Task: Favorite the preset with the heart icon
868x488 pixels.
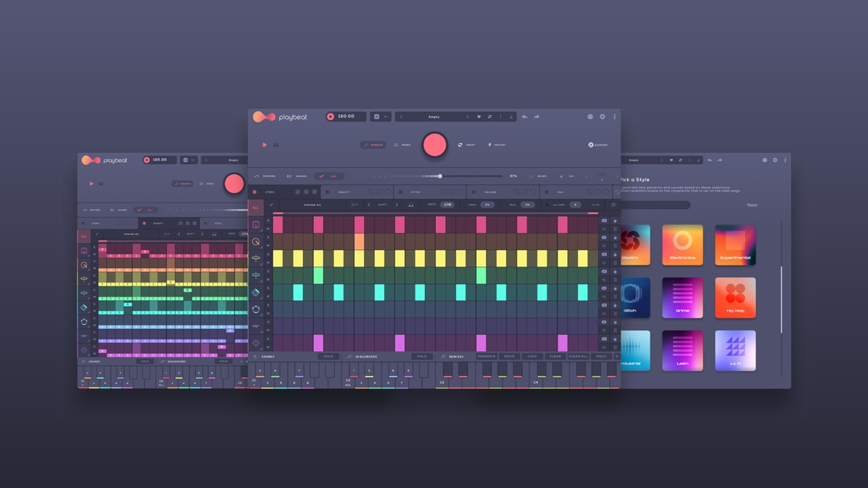Action: (x=479, y=116)
